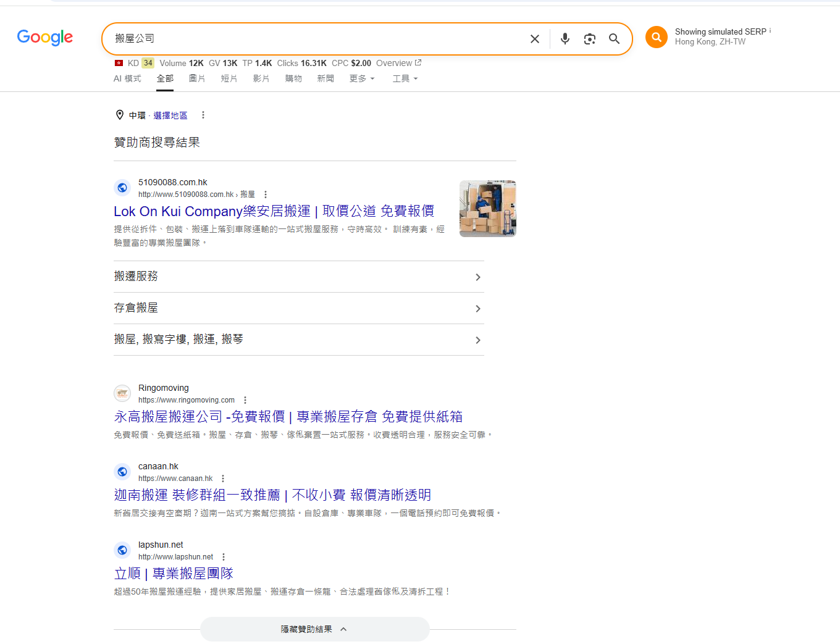Click into the 搬屋公司 search field
Screen dimensions: 840x644
tap(315, 39)
